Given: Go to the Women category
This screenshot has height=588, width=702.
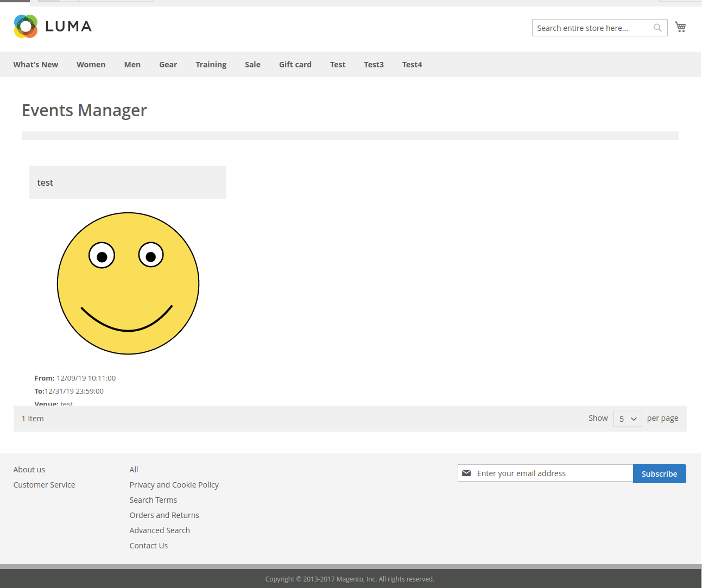Looking at the screenshot, I should click(91, 65).
